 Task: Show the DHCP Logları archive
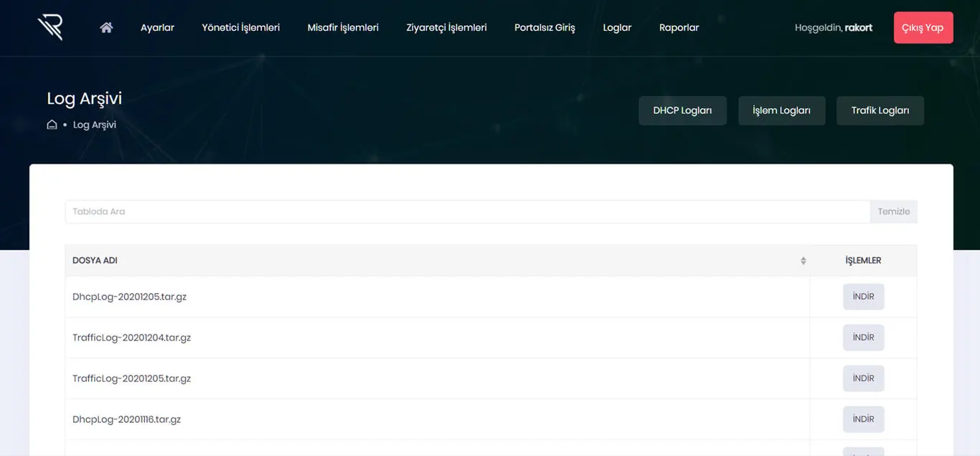click(682, 110)
